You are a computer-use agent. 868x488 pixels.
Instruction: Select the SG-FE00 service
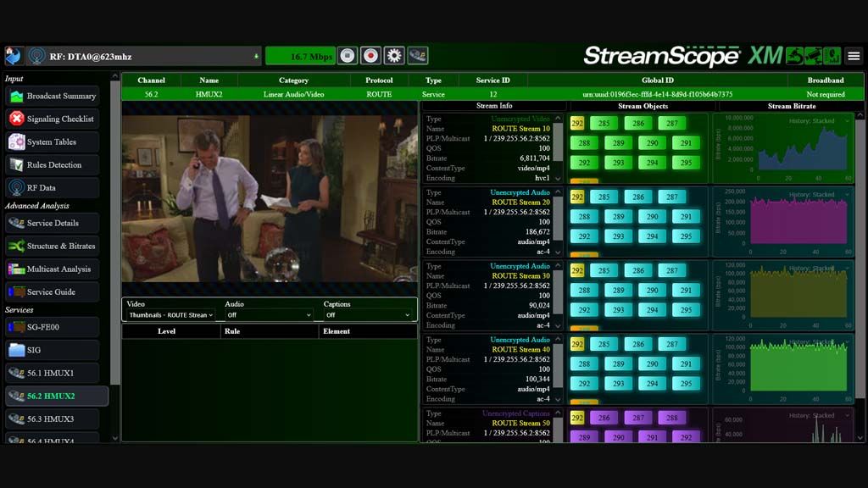(53, 328)
